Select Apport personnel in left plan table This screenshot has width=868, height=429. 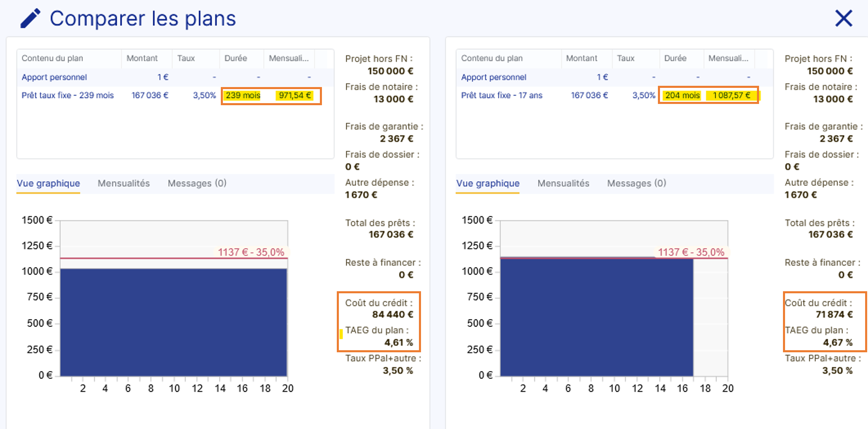click(54, 77)
